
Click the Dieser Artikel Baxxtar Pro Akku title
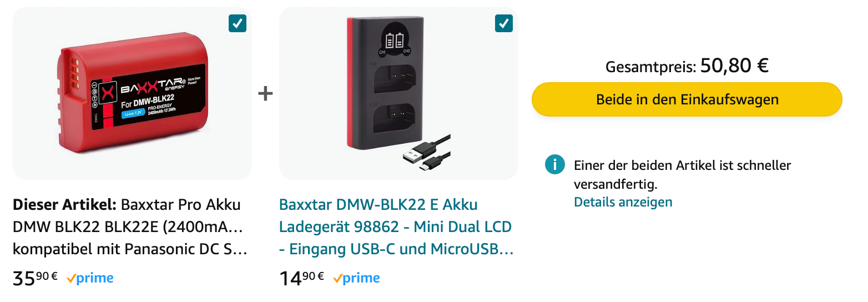tap(130, 226)
